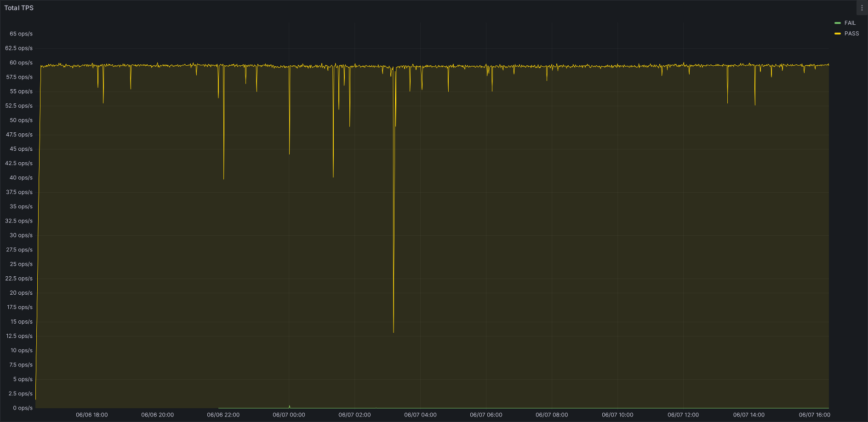The height and width of the screenshot is (422, 868).
Task: Click the 06/06 20:00 time label
Action: point(158,415)
